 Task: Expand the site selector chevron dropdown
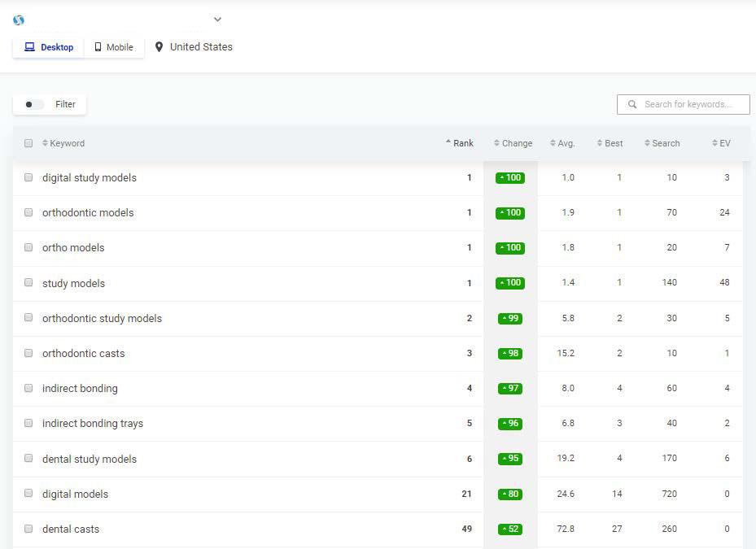pos(217,20)
